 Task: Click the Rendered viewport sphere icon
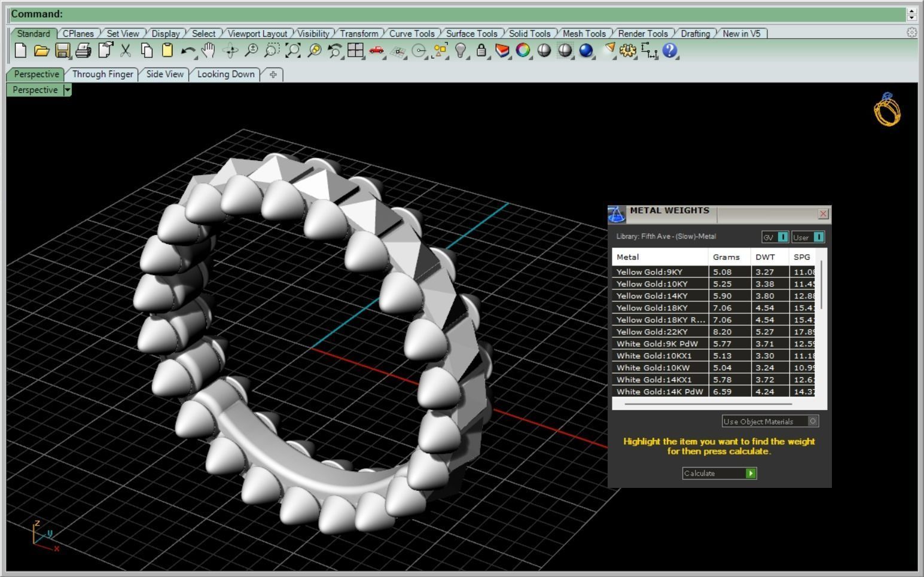pos(565,51)
